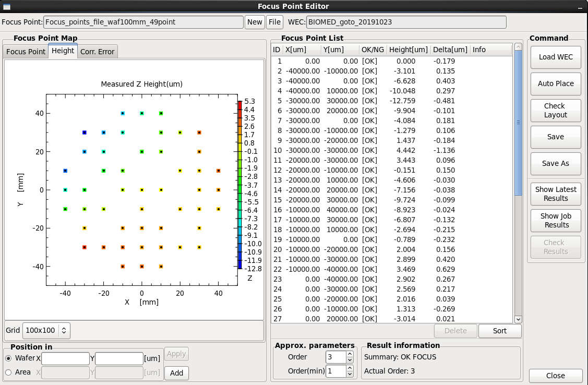Image resolution: width=588 pixels, height=385 pixels.
Task: Select focus point row ID 27
Action: [x=391, y=319]
